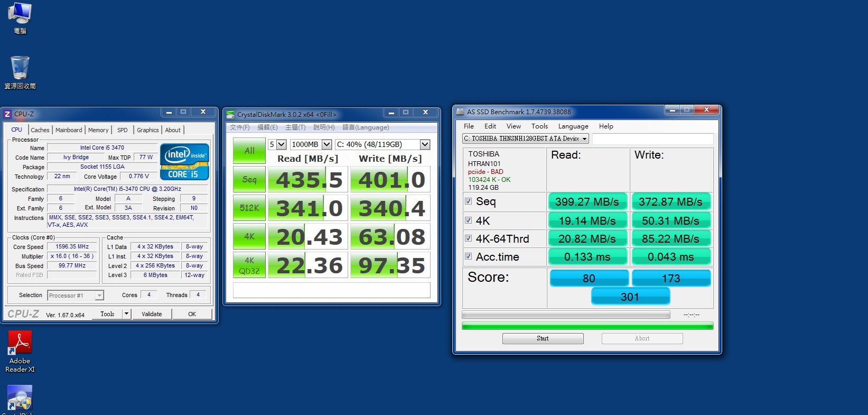
Task: Minimize the CPU-Z window
Action: [169, 112]
